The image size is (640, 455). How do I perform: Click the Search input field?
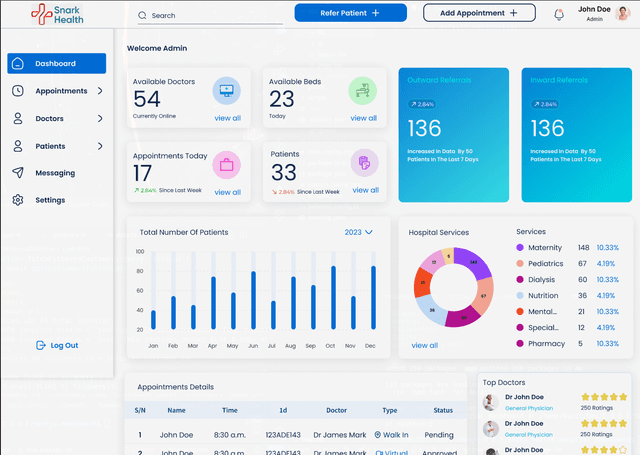210,16
